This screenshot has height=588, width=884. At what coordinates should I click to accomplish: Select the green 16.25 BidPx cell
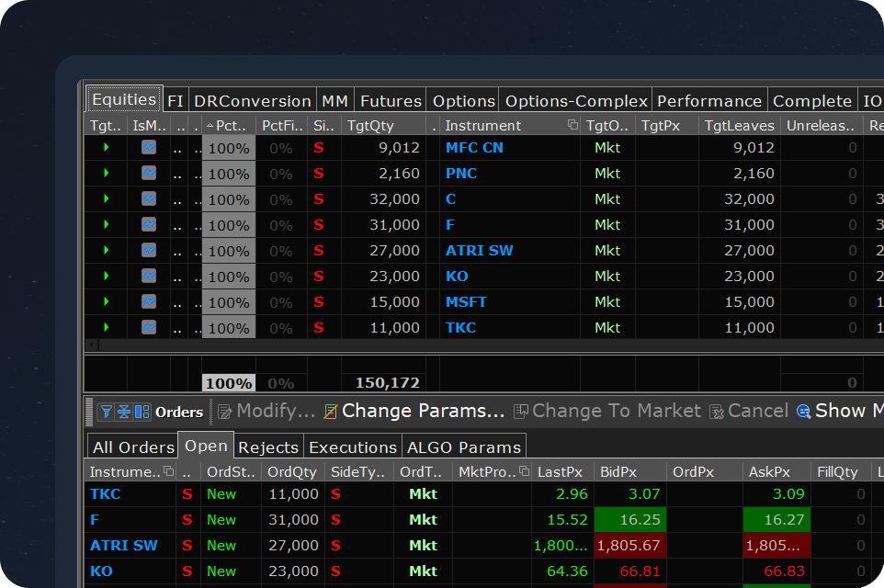coord(630,519)
